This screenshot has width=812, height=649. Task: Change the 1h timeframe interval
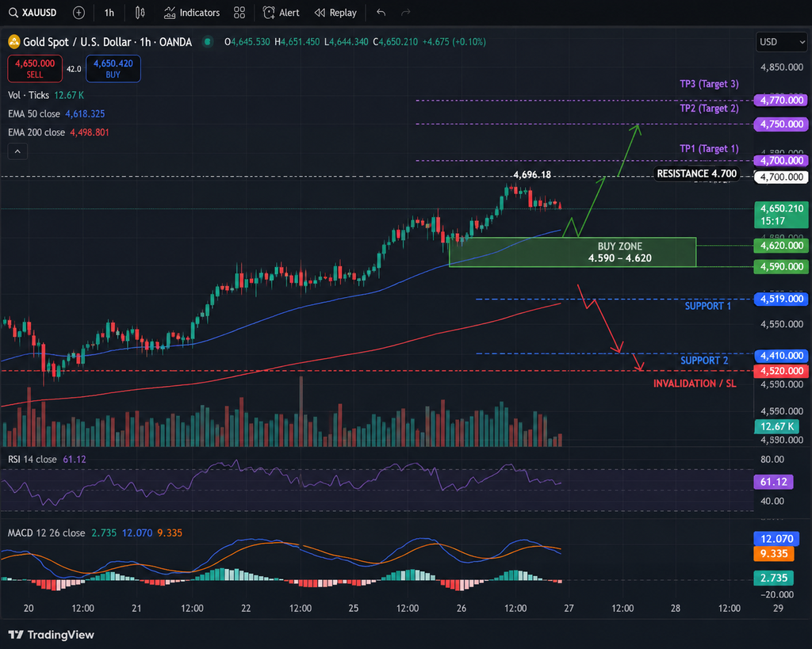(109, 13)
